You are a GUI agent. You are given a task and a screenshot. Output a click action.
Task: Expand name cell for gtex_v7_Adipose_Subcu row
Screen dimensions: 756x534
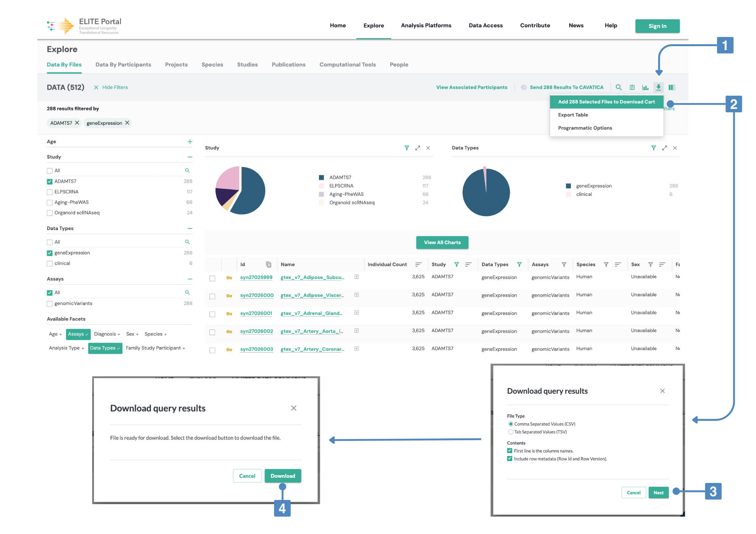tap(356, 277)
